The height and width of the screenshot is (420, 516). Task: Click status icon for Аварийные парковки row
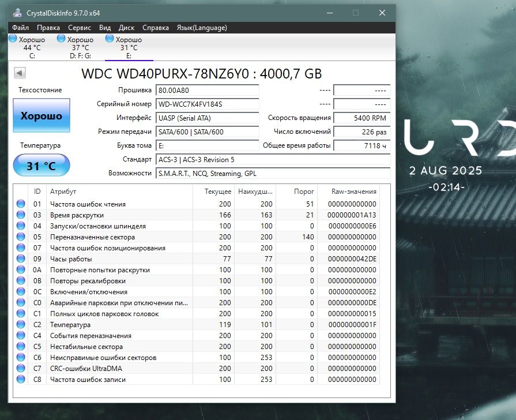point(21,302)
